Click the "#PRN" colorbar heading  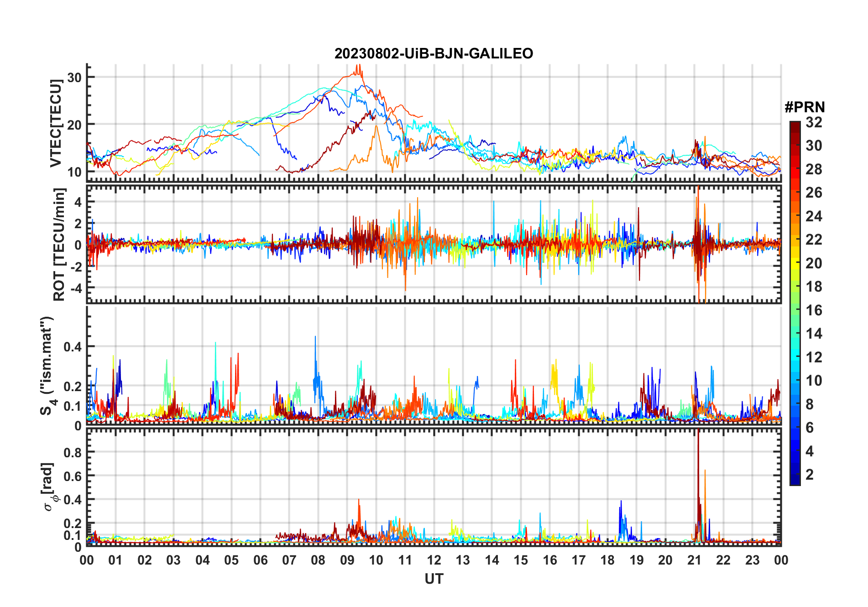805,107
